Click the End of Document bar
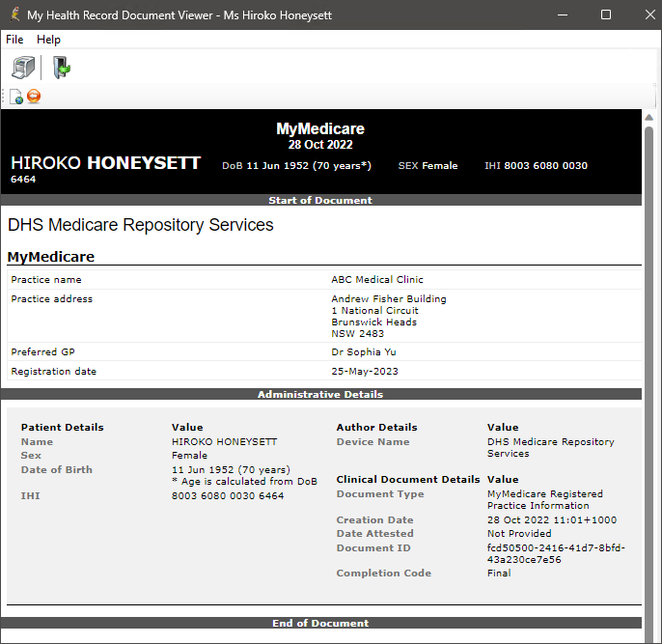 (x=320, y=623)
